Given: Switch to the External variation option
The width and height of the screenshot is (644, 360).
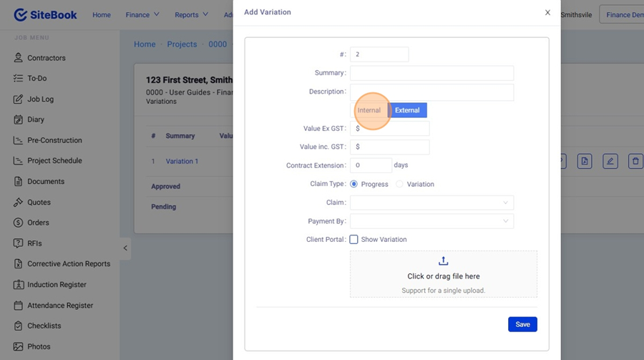Looking at the screenshot, I should pyautogui.click(x=407, y=110).
